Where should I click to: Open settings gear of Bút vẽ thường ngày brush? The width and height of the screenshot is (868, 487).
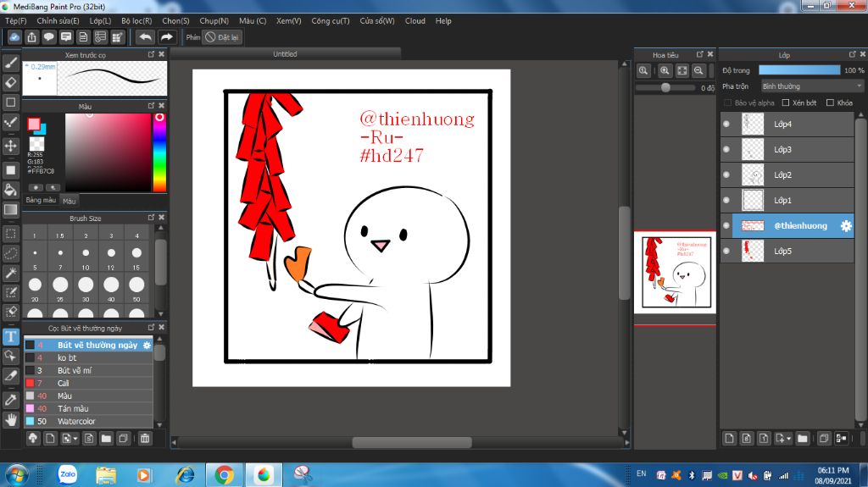(147, 345)
